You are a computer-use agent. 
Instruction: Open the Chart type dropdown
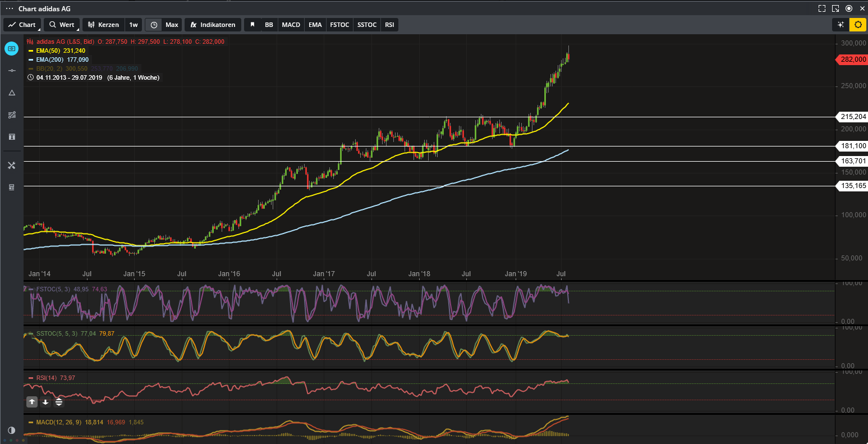point(22,25)
